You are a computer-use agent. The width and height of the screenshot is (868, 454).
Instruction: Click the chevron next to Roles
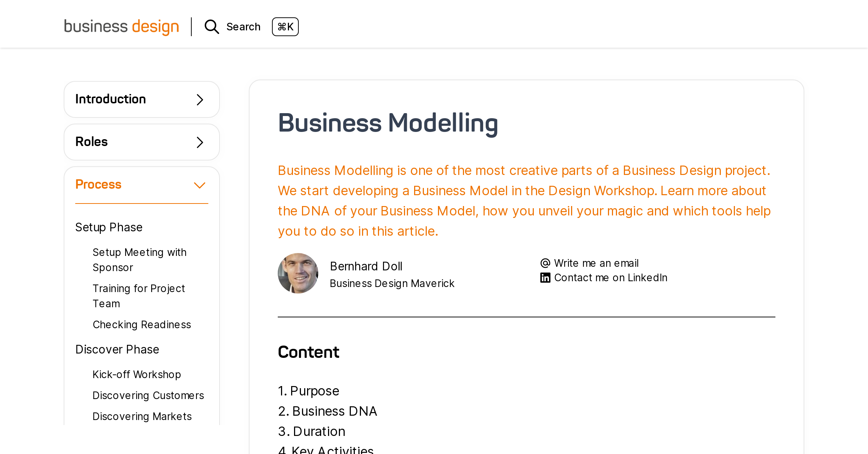tap(199, 142)
